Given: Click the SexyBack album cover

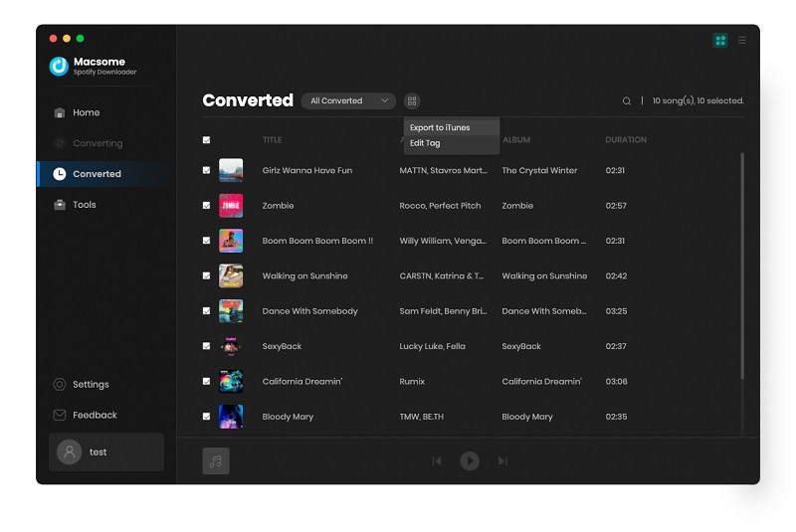Looking at the screenshot, I should [x=231, y=346].
